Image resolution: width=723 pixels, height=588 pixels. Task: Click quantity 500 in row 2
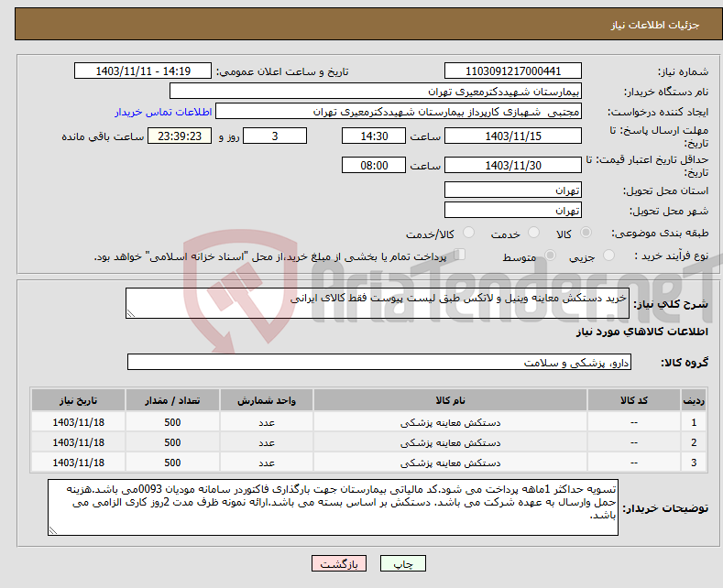tap(172, 442)
